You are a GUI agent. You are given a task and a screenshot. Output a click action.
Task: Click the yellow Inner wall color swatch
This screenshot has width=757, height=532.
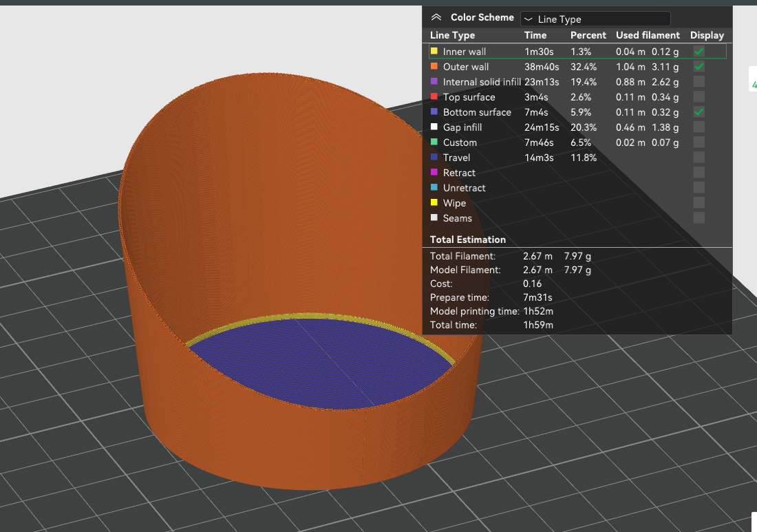pos(434,52)
